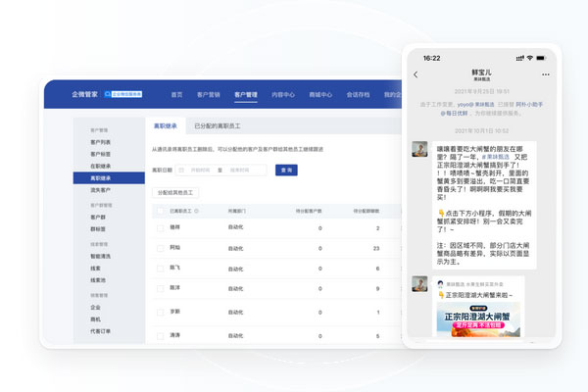Click the 分配给其他员工 button
This screenshot has height=392, width=588.
(176, 192)
